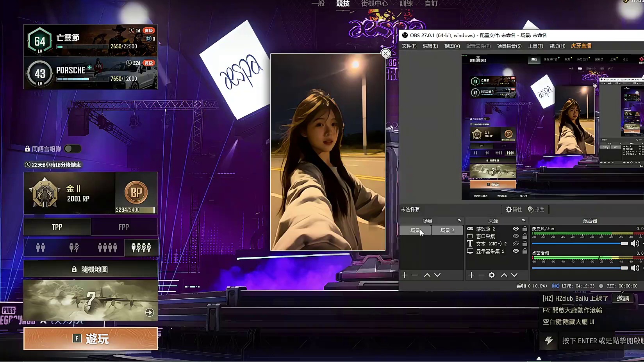This screenshot has height=362, width=644.
Task: Click the 滤镜 filters button
Action: 536,209
